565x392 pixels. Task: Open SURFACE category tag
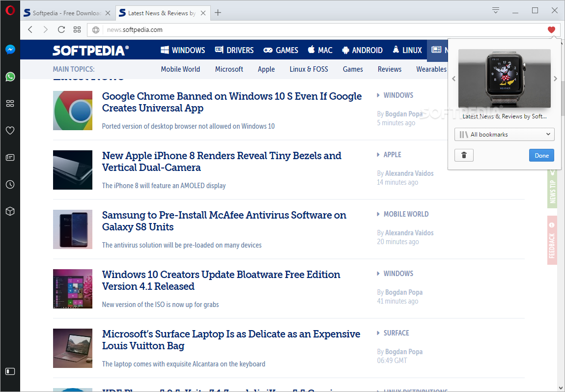click(396, 333)
